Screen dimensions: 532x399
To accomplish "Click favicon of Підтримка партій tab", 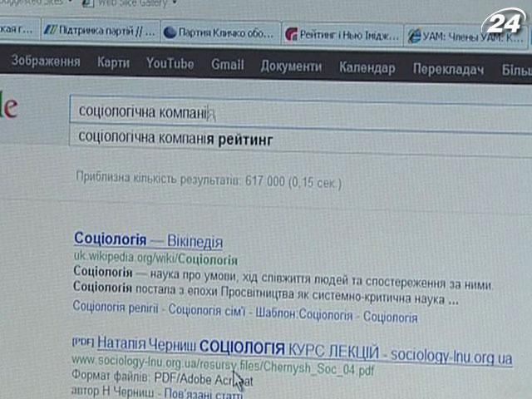I will pyautogui.click(x=51, y=30).
